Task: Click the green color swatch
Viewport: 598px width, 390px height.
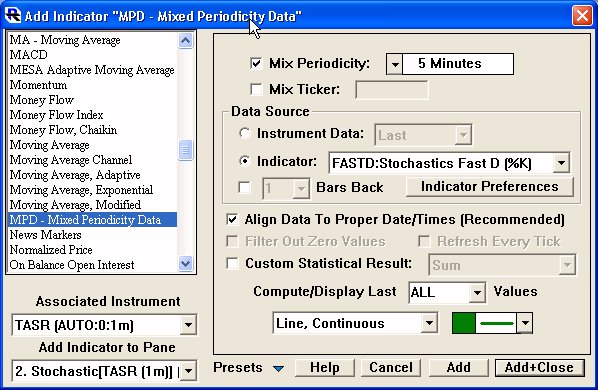Action: coord(463,323)
